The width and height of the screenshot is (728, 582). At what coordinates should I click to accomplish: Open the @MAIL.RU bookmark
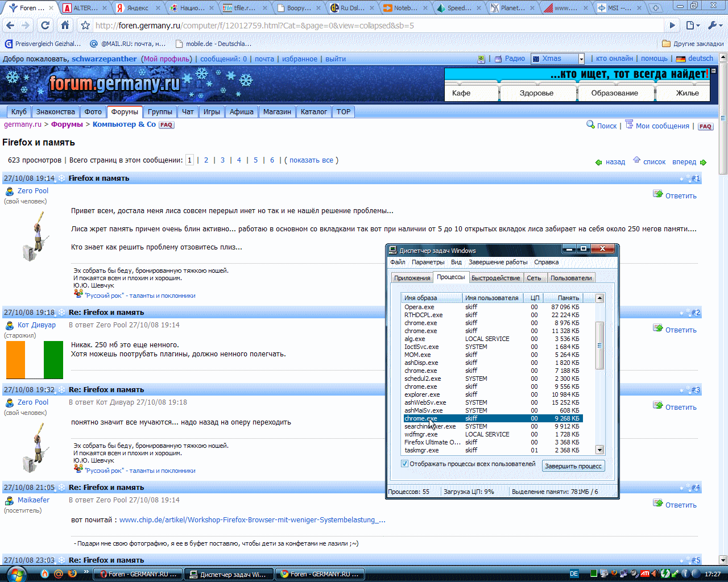(x=128, y=44)
